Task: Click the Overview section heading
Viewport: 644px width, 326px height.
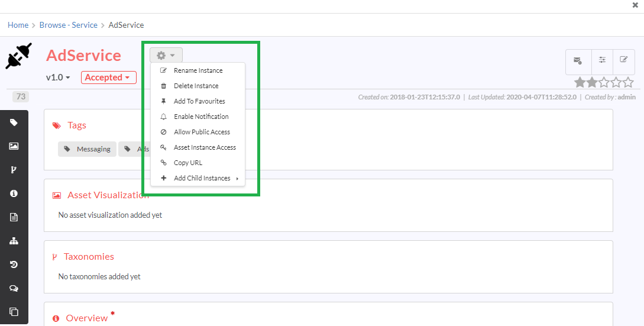Action: (87, 318)
